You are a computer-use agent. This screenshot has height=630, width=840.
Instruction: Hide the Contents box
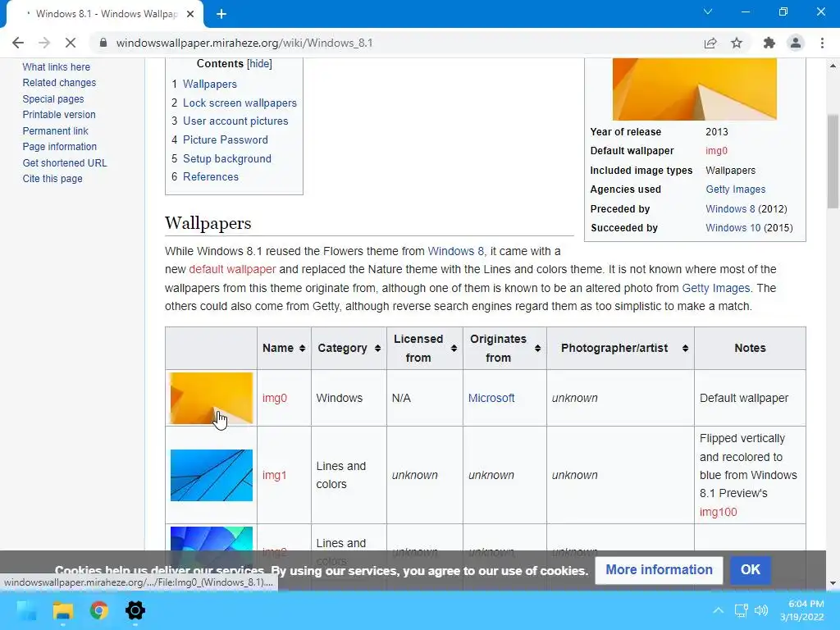tap(259, 64)
